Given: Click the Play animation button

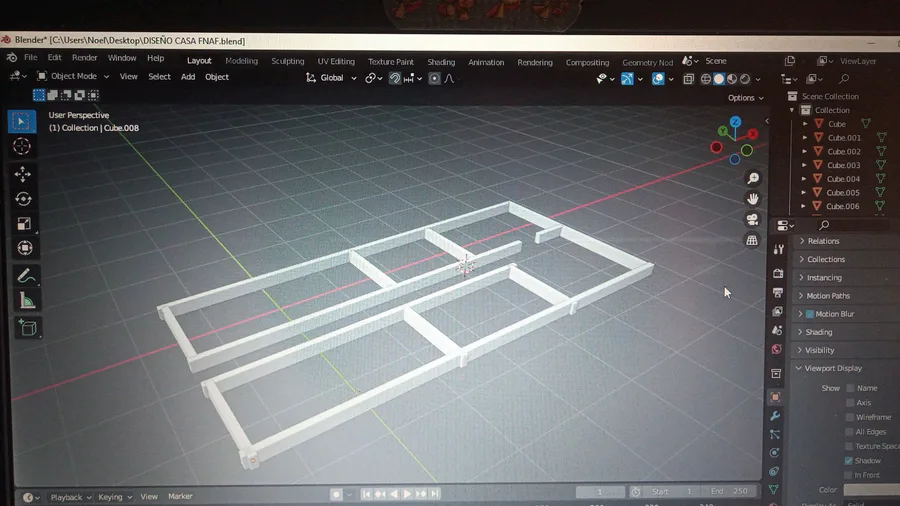Looking at the screenshot, I should (407, 494).
